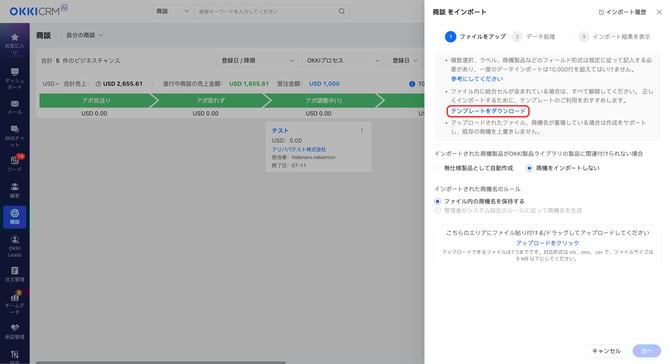This screenshot has height=364, width=670.
Task: Click the キャンセル button
Action: point(606,351)
